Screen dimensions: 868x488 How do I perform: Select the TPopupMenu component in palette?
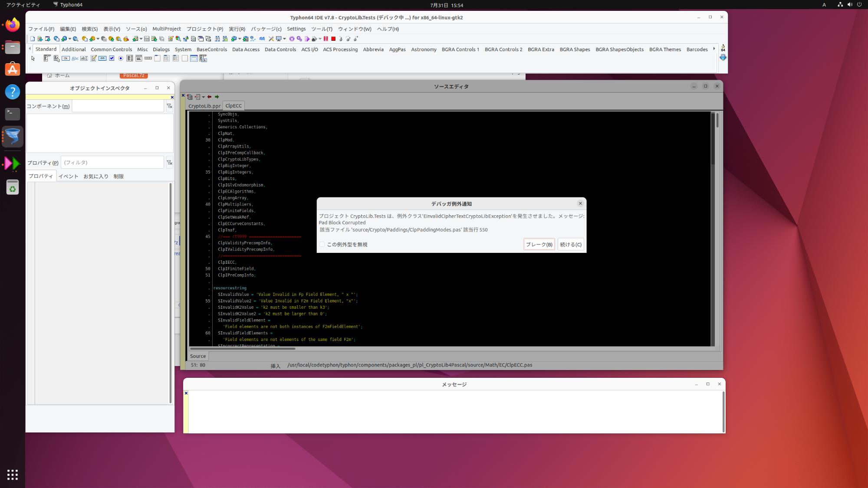click(x=56, y=58)
